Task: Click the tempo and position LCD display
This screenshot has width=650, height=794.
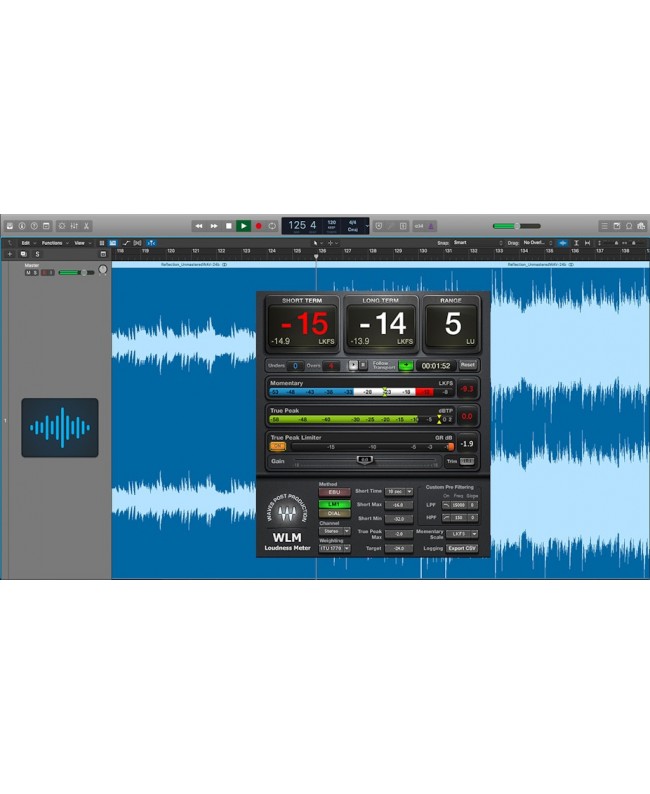Action: 325,226
